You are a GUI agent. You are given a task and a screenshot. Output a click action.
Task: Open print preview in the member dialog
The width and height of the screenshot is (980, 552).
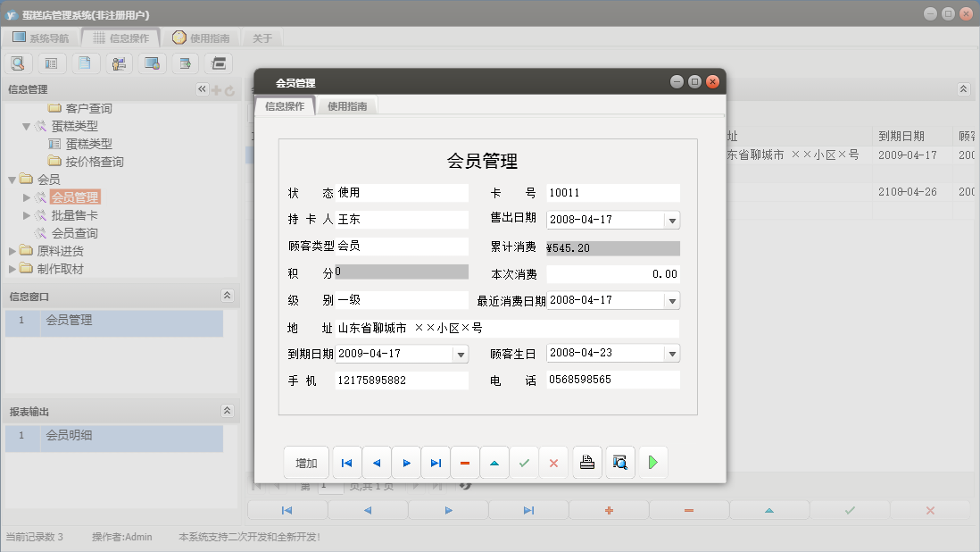tap(619, 462)
